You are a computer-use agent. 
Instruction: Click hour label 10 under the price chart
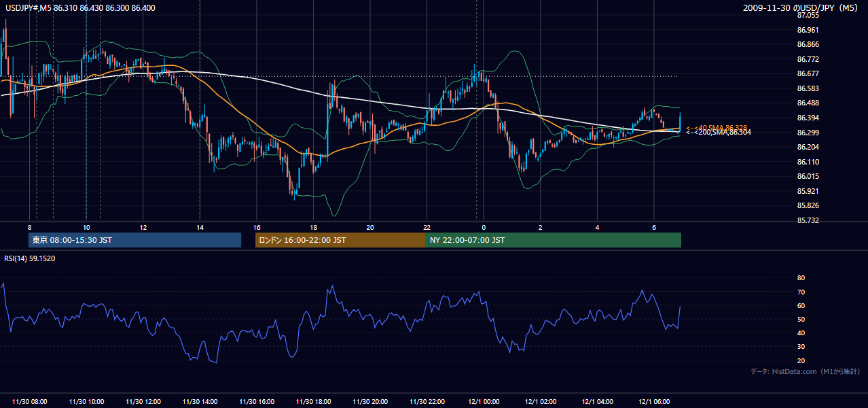[x=86, y=227]
